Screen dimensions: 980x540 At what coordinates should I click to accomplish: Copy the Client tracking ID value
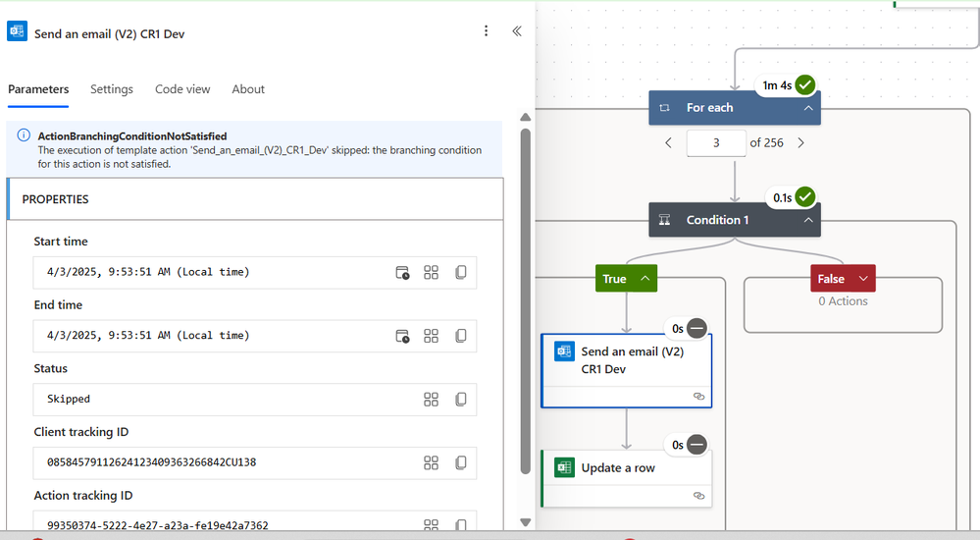point(461,462)
